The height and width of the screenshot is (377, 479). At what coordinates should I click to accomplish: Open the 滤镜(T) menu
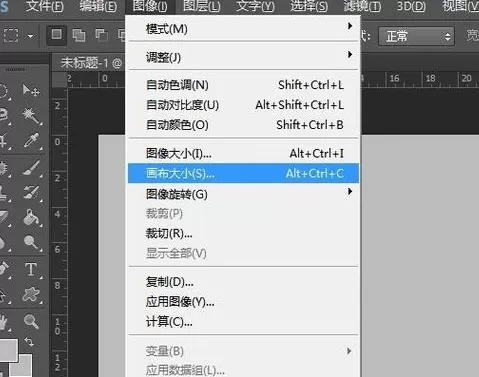click(362, 7)
